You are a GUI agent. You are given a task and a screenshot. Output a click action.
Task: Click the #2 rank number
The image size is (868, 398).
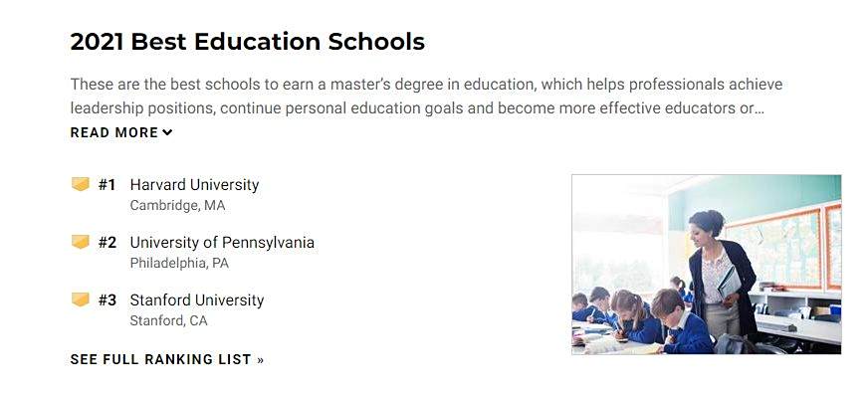click(108, 243)
